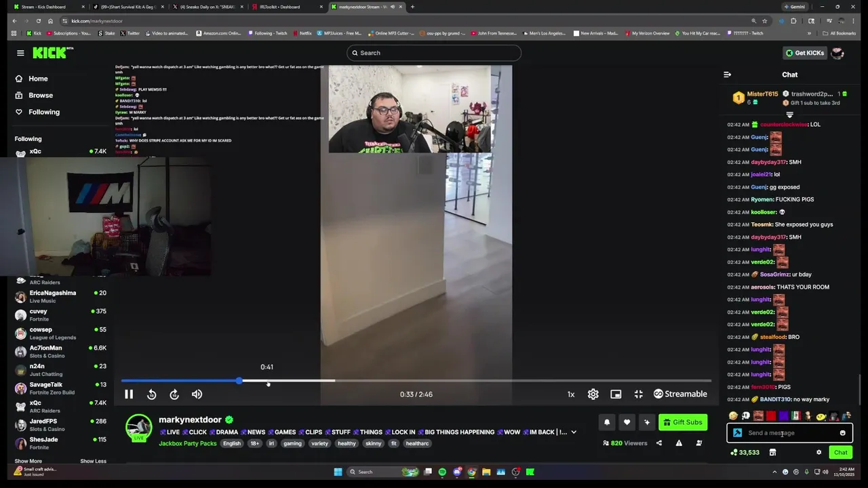The image size is (868, 488).
Task: Click Show More in following list
Action: 28,461
